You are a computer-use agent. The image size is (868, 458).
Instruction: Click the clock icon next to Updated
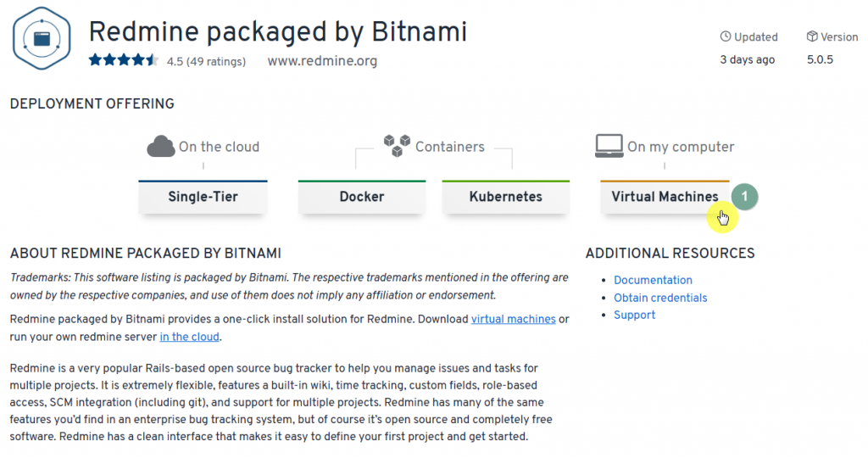[x=725, y=37]
